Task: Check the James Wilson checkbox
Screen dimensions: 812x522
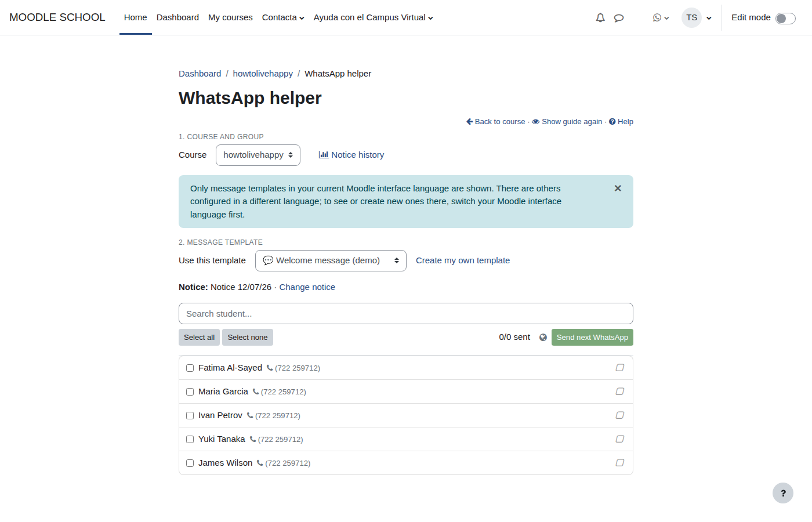Action: click(190, 463)
